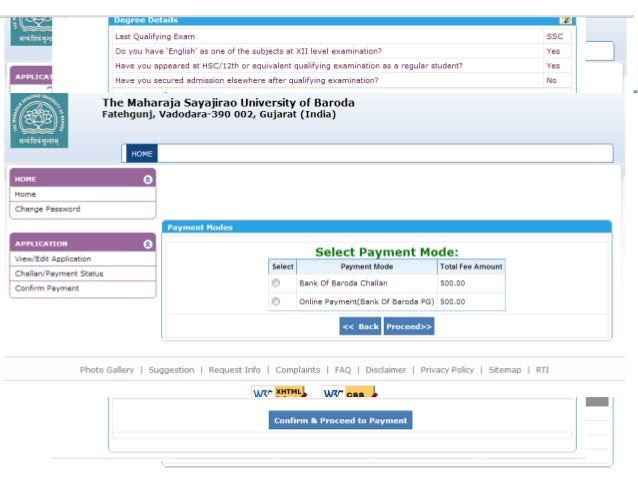Open the Request Info footer link
This screenshot has width=638, height=479.
(234, 370)
